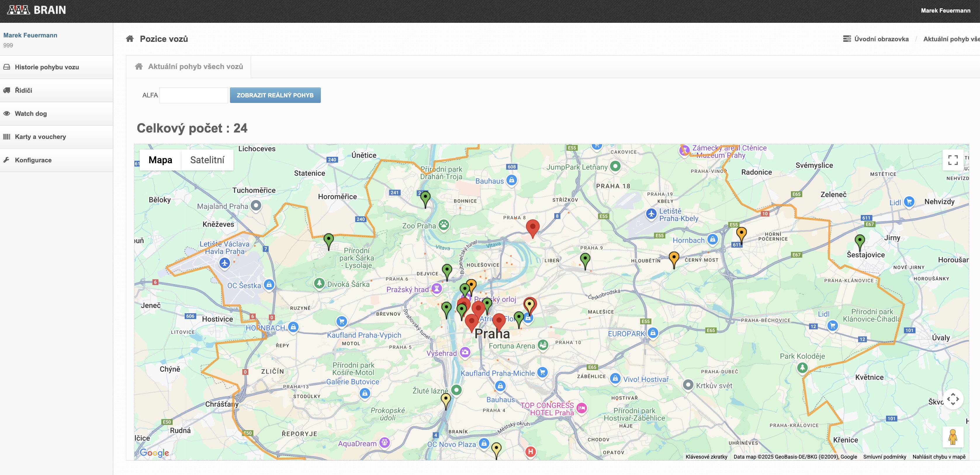This screenshot has height=475, width=980.
Task: Click the Park Koloděje icon
Action: tap(802, 368)
